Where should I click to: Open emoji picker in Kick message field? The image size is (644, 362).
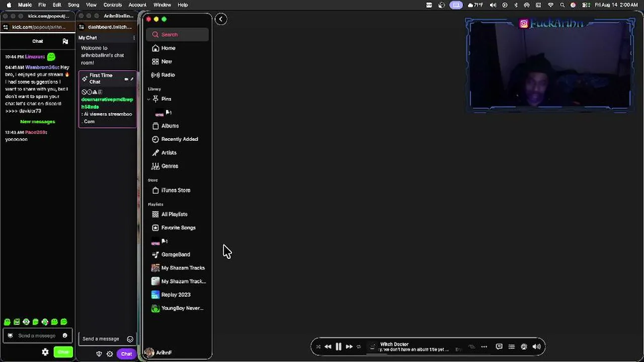point(65,336)
